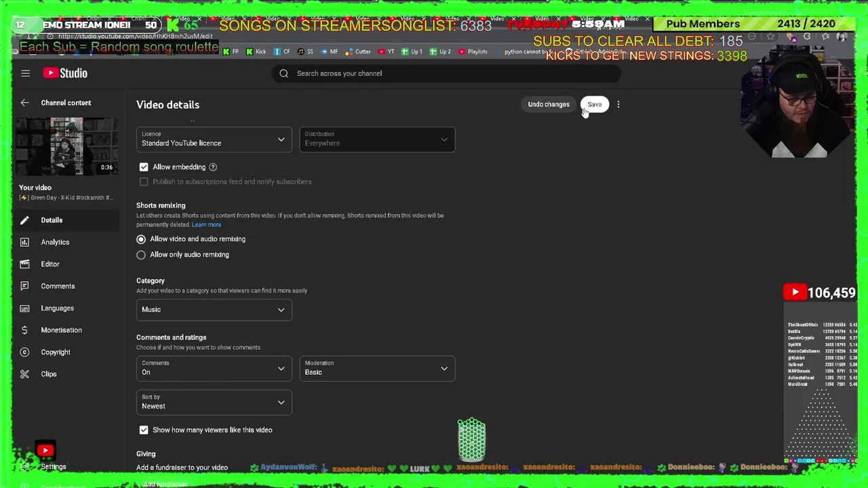Viewport: 868px width, 488px height.
Task: Open the SS bookmark
Action: (305, 52)
